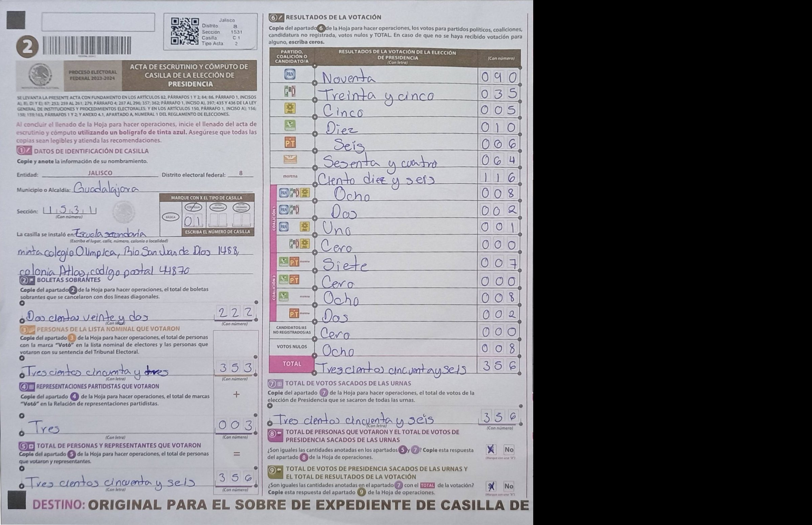Viewport: 812px width, 525px height.
Task: Click the Movimiento Ciudadano logo in Sesenta y cuatro row
Action: tap(290, 159)
